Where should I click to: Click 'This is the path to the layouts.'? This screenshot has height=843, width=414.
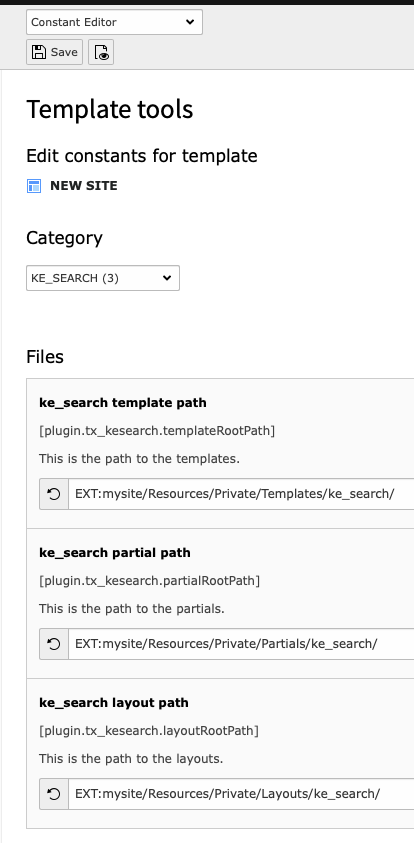pos(131,759)
